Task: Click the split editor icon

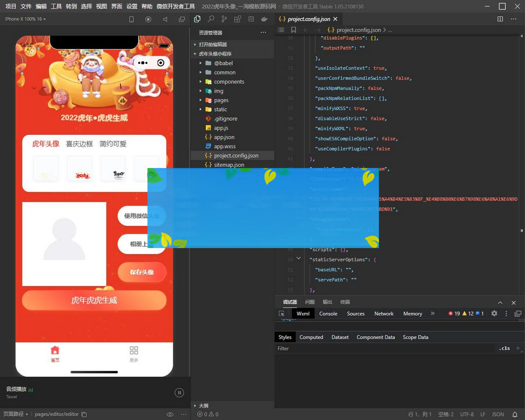Action: pyautogui.click(x=500, y=19)
